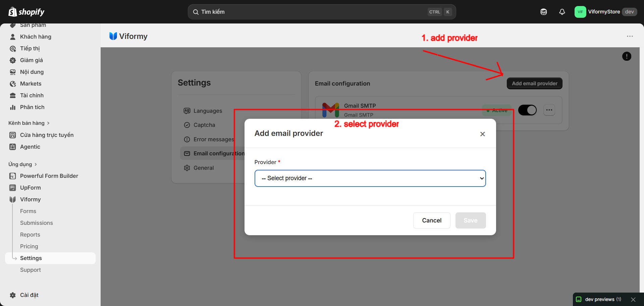Click the Save button in dialog
Viewport: 644px width, 306px height.
coord(471,220)
